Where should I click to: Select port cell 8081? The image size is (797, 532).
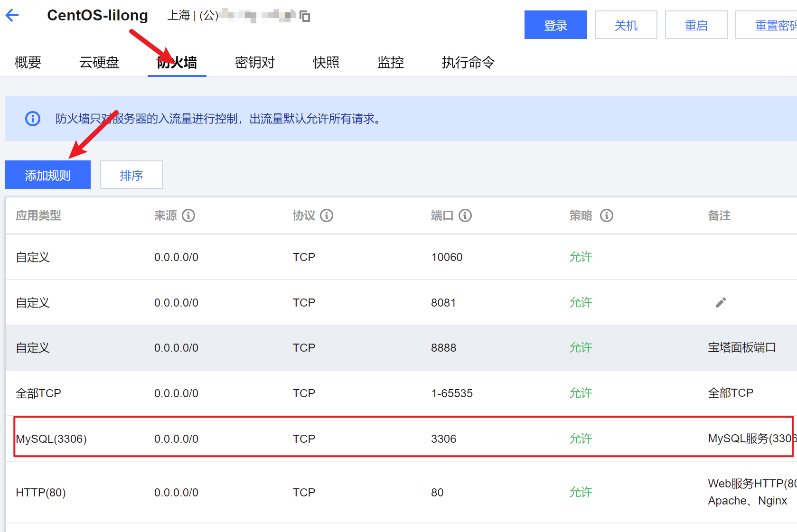[443, 303]
